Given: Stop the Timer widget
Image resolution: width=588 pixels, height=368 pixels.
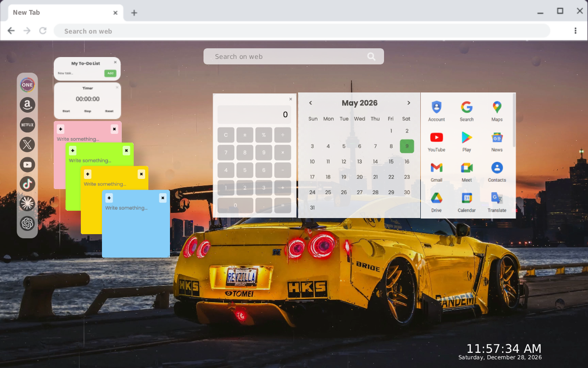Looking at the screenshot, I should click(87, 111).
